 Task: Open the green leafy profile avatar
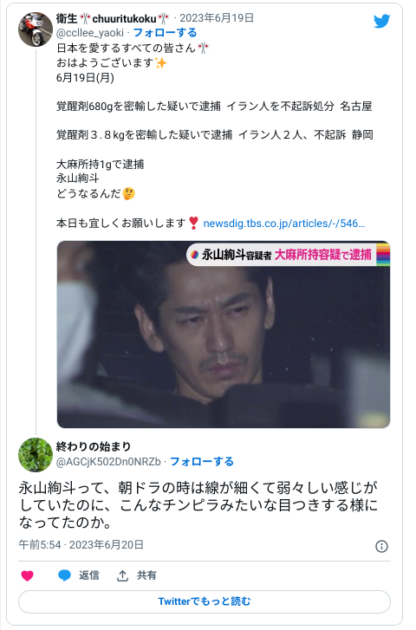pyautogui.click(x=35, y=454)
